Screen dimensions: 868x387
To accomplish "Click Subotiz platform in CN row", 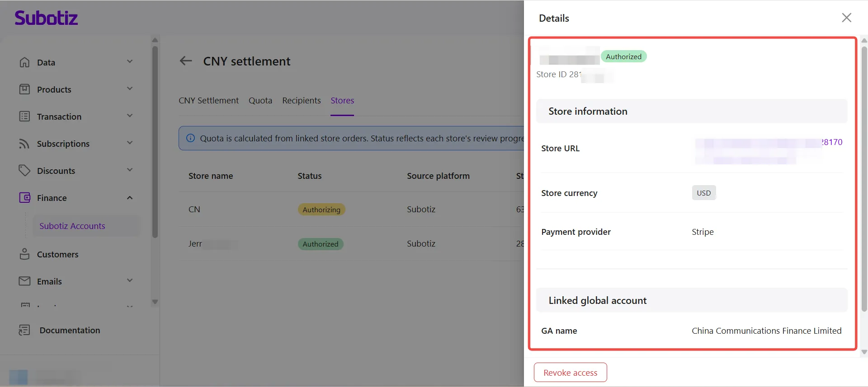I will coord(421,209).
